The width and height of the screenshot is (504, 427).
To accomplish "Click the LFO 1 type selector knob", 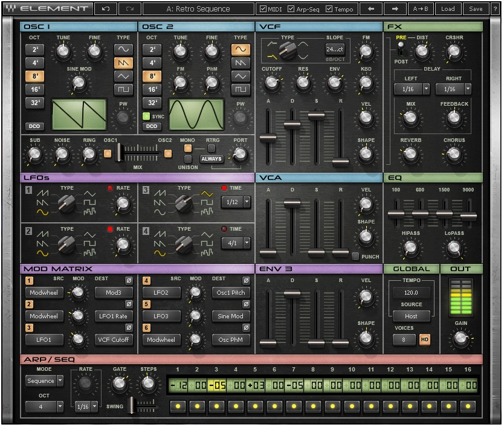I will tap(66, 203).
